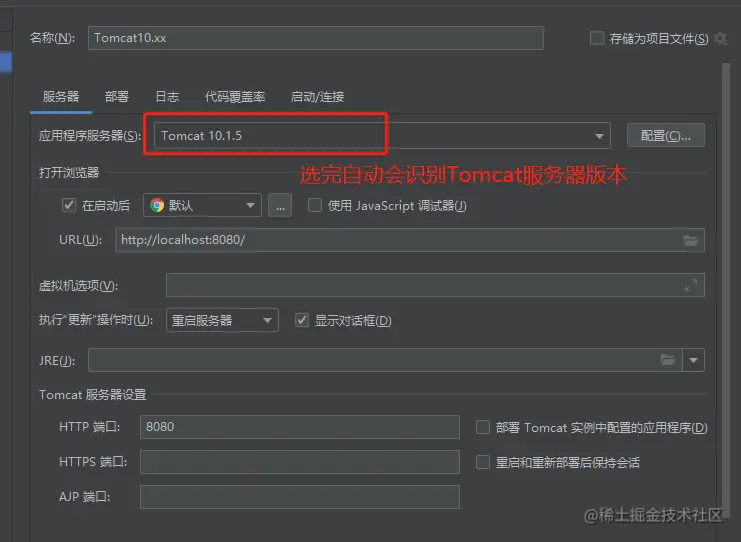Click the 执行"更新"操作时(U) label

coord(96,320)
